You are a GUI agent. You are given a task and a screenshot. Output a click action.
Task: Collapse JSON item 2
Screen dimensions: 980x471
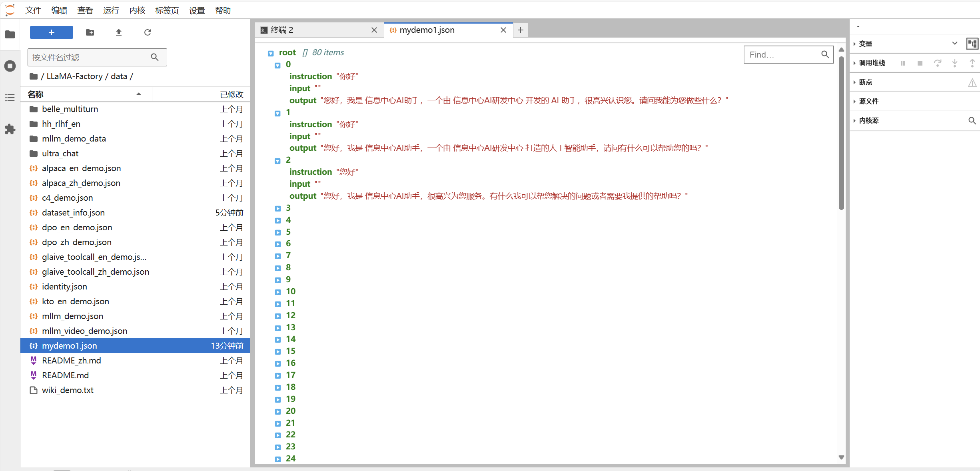[277, 161]
